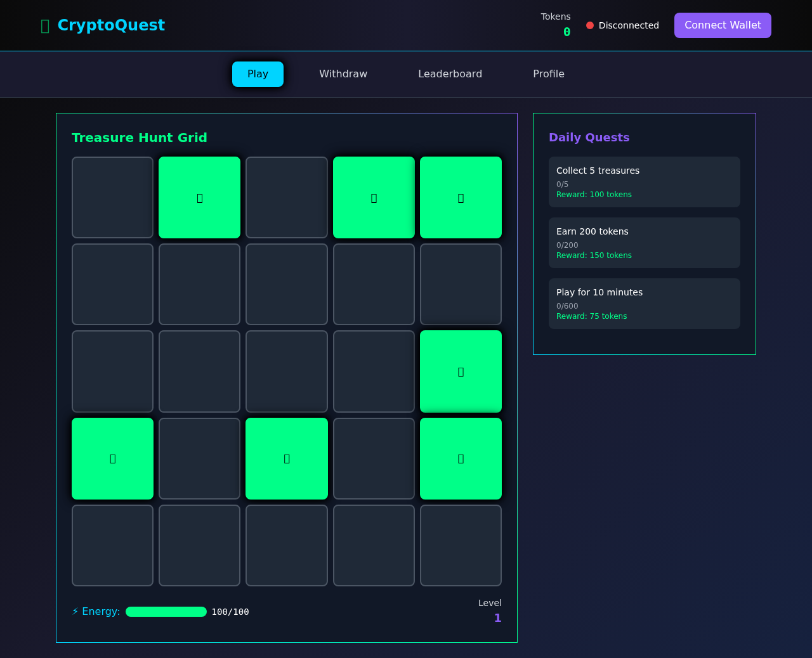The height and width of the screenshot is (658, 812).
Task: Switch to the Withdraw tab
Action: click(x=343, y=74)
